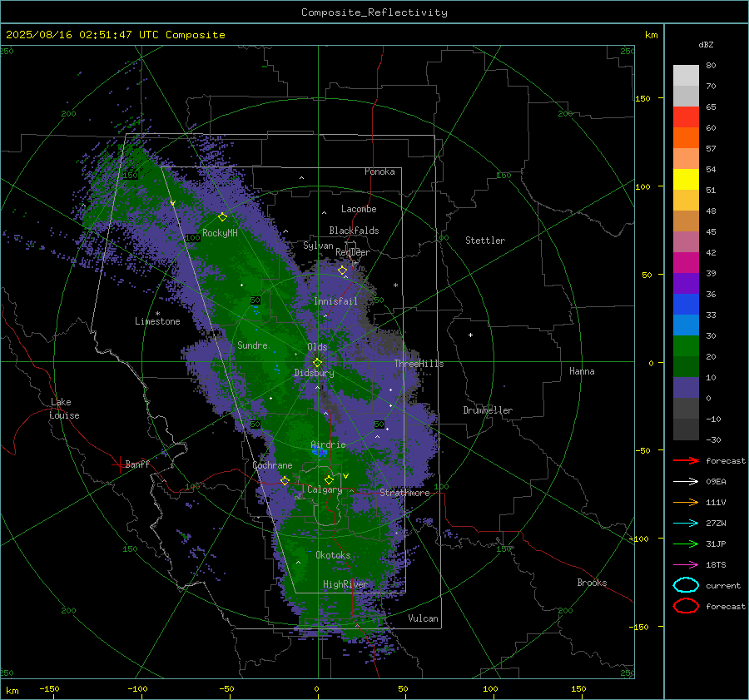Select the purple 36-39 dBZ swatch
Screen dimensions: 749x700
(x=686, y=284)
